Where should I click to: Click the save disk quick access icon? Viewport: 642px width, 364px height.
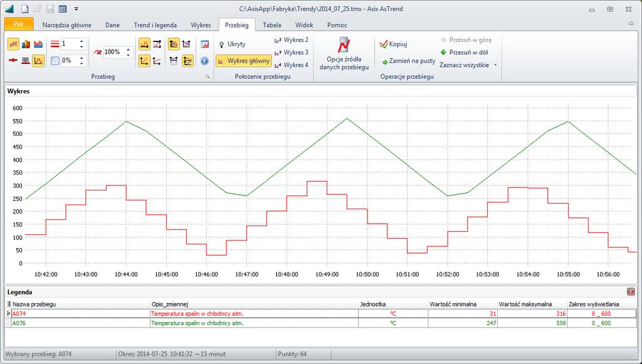(x=50, y=9)
